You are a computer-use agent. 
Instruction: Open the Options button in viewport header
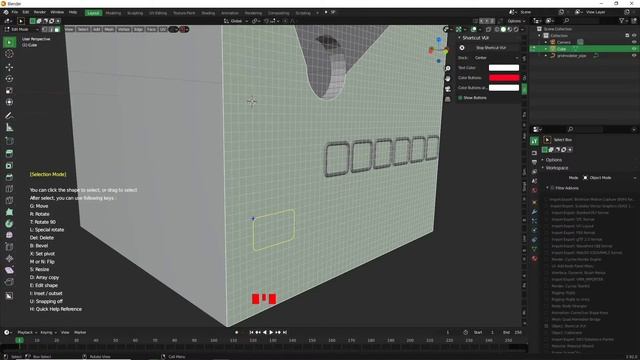516,21
